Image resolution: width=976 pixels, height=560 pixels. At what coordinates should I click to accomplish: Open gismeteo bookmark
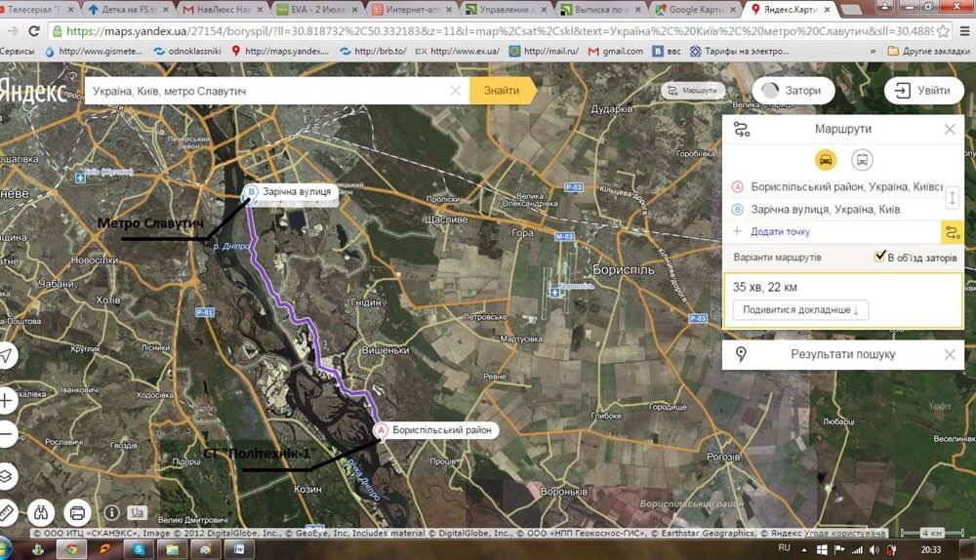(94, 51)
